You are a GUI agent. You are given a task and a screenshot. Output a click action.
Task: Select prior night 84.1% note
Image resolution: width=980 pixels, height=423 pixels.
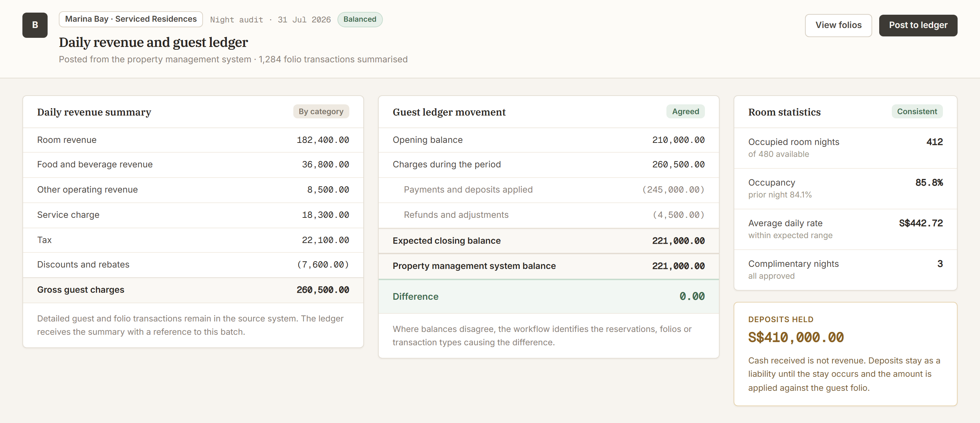[x=779, y=195]
